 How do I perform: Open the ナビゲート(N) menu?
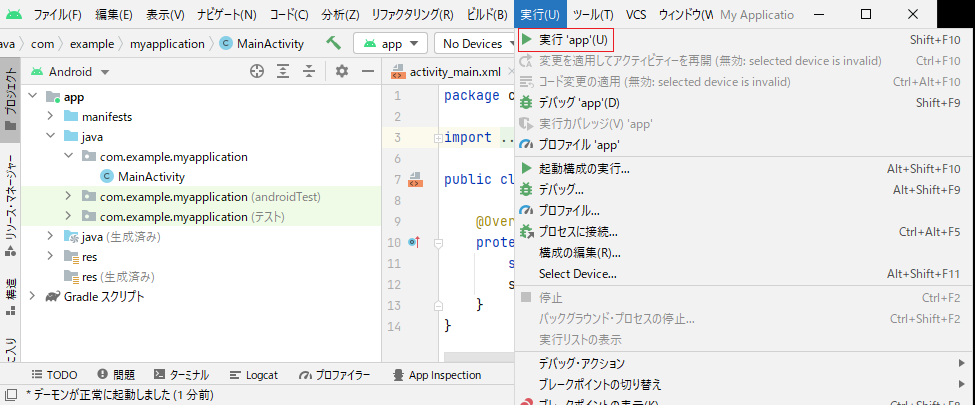(x=226, y=14)
